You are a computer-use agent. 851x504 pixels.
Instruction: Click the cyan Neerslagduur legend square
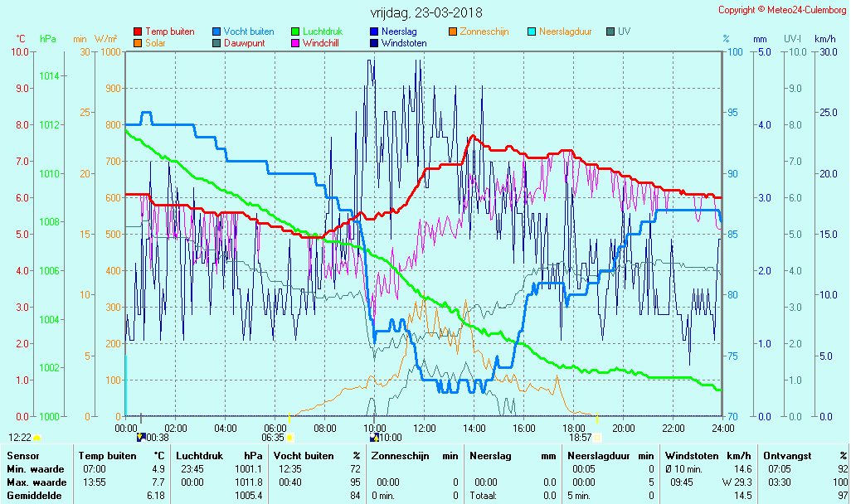pyautogui.click(x=532, y=31)
